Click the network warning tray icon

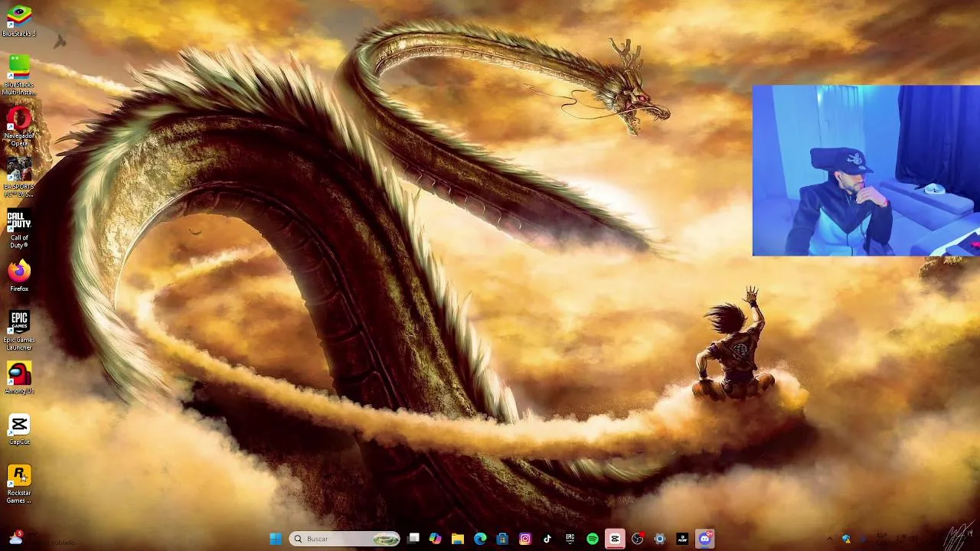(846, 539)
